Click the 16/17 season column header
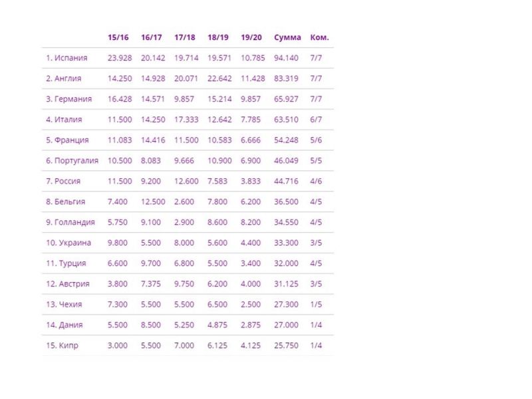 [x=152, y=37]
